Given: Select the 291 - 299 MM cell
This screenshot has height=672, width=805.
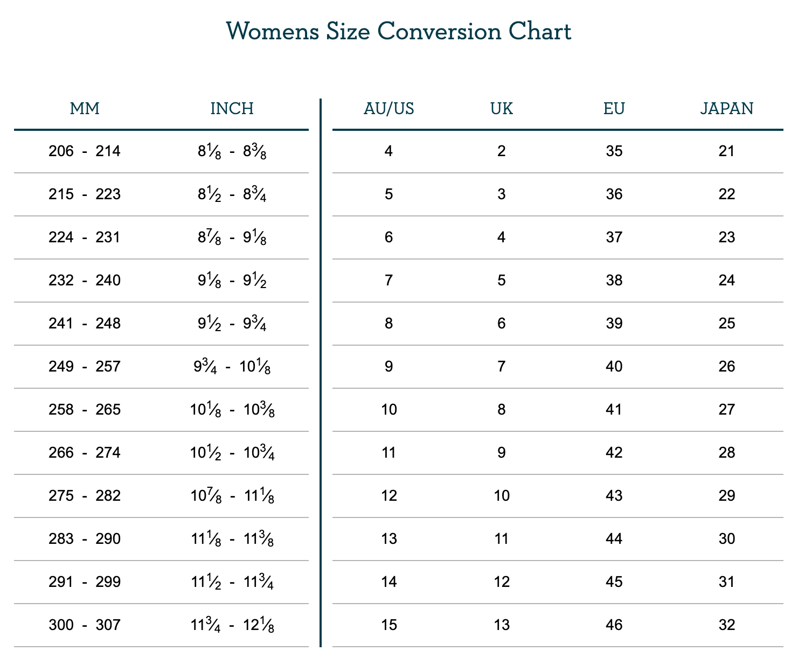Looking at the screenshot, I should (85, 582).
